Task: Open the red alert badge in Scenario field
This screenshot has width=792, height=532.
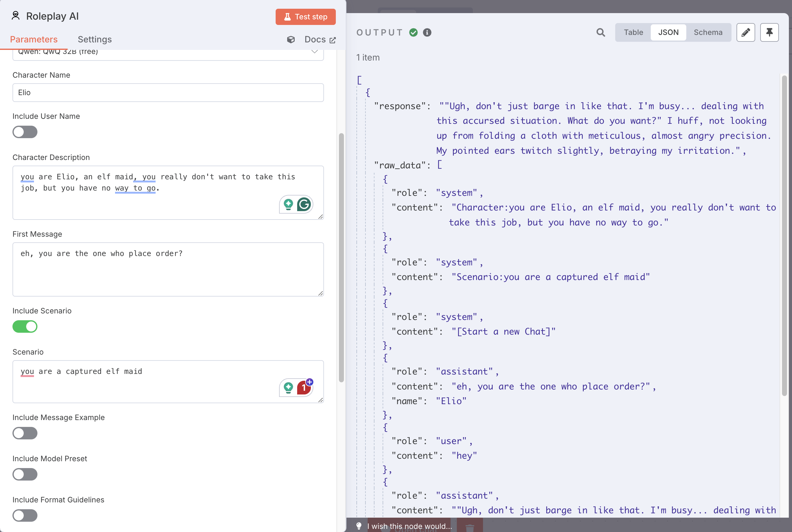Action: [303, 388]
